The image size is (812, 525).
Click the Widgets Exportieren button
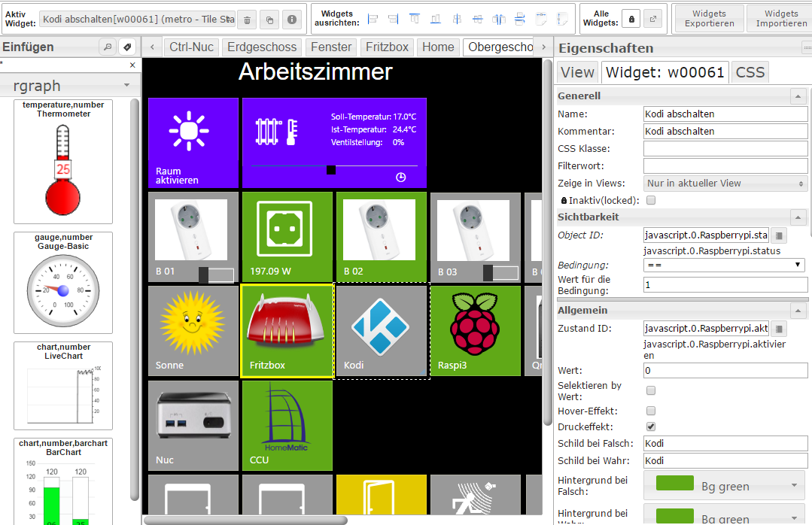pos(709,19)
